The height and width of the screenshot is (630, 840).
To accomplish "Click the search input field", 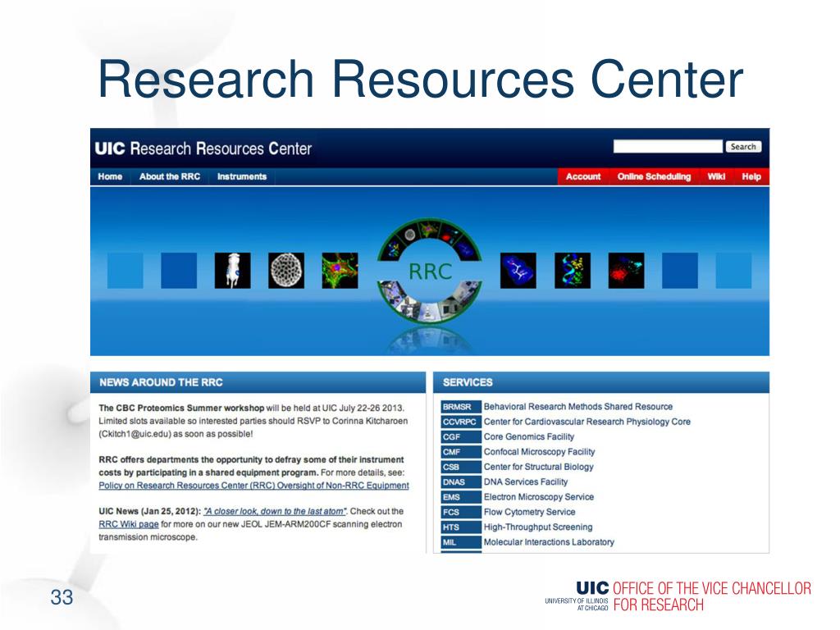I will 668,146.
